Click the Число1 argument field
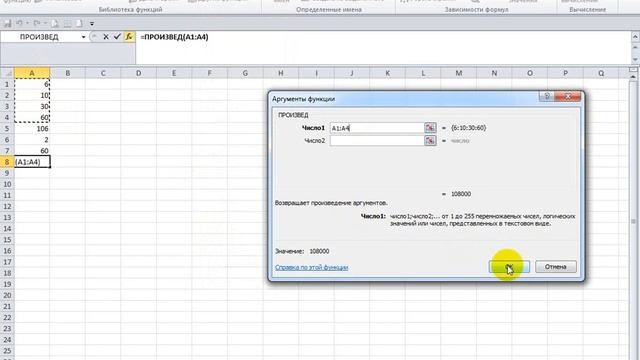Viewport: 640px width, 360px height. click(x=377, y=128)
